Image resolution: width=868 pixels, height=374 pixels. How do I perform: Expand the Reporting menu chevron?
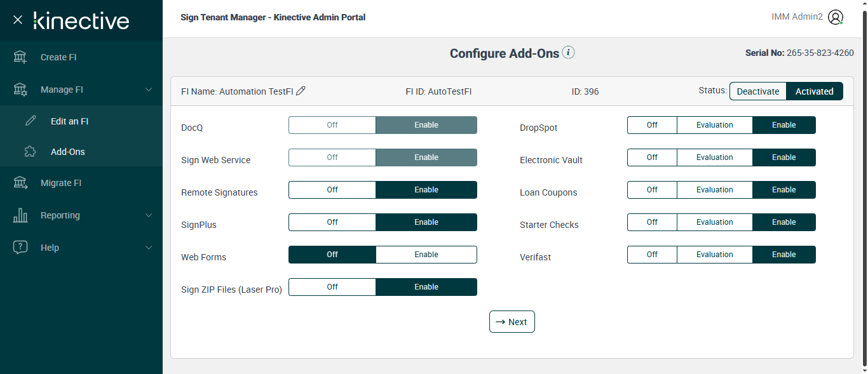click(149, 215)
